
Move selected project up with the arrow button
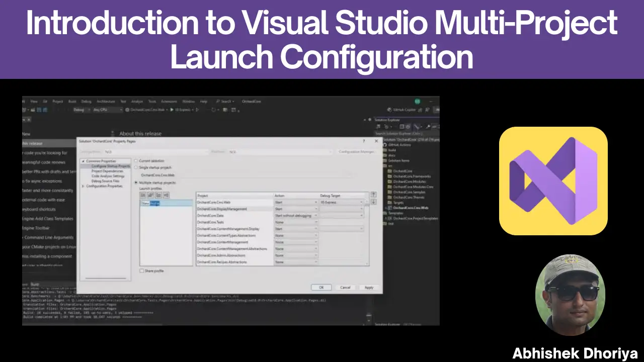point(373,195)
